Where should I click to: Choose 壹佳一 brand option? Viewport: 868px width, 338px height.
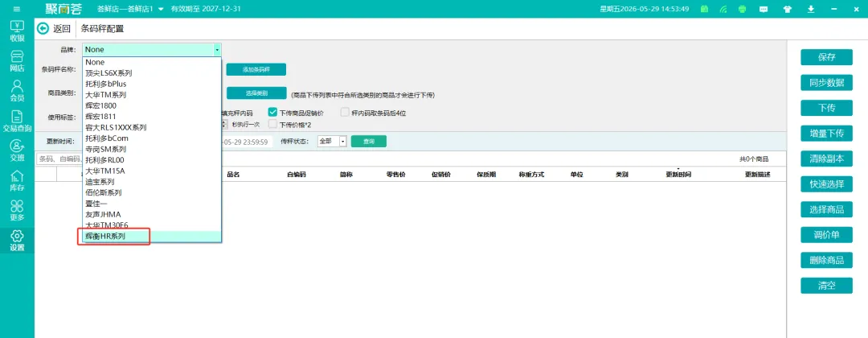click(152, 204)
